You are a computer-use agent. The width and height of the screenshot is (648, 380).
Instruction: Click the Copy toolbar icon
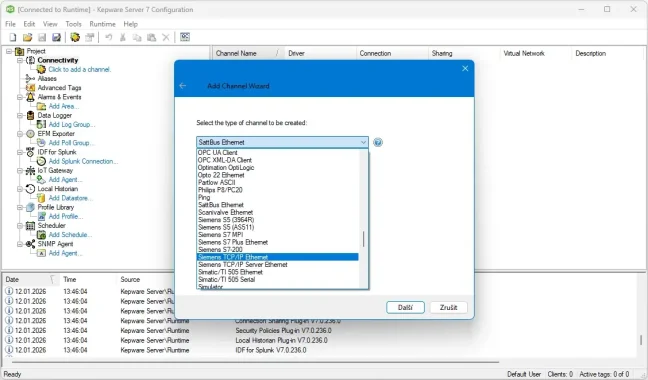pos(137,38)
